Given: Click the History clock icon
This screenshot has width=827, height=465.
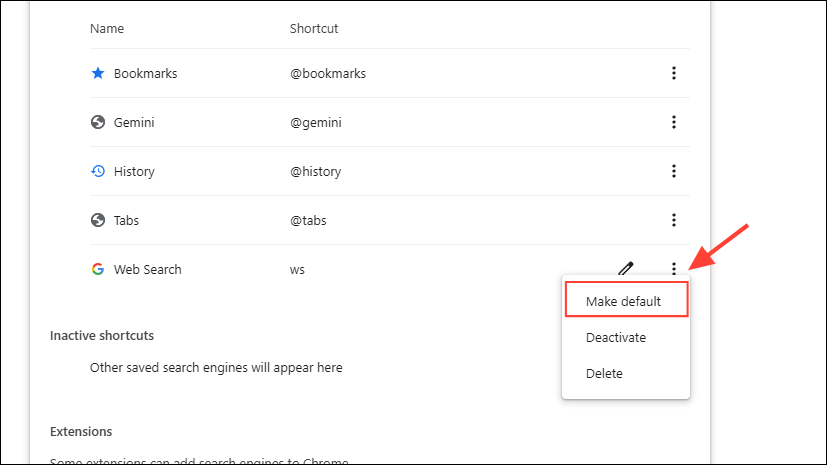Looking at the screenshot, I should point(98,171).
